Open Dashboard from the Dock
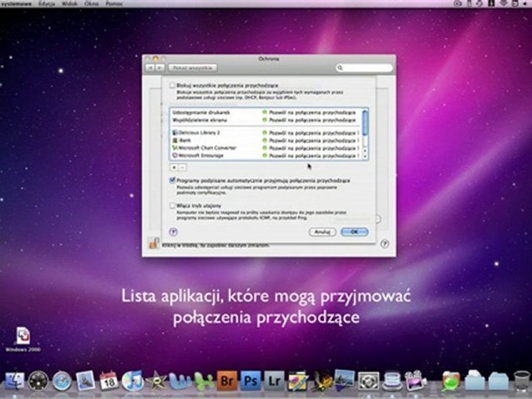The image size is (532, 399). [38, 381]
